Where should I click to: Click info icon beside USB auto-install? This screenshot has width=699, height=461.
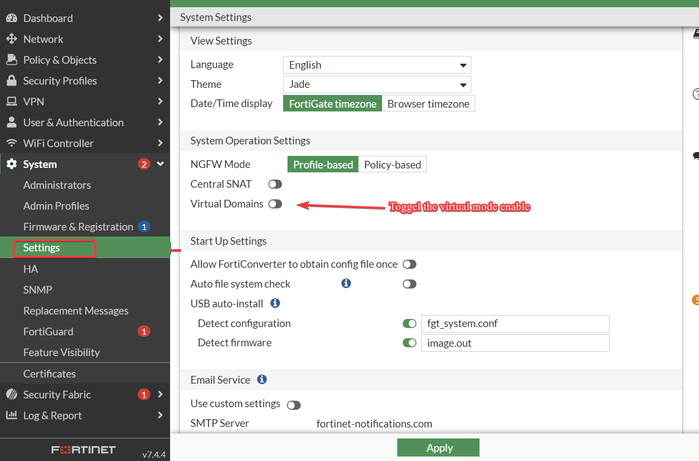click(275, 303)
